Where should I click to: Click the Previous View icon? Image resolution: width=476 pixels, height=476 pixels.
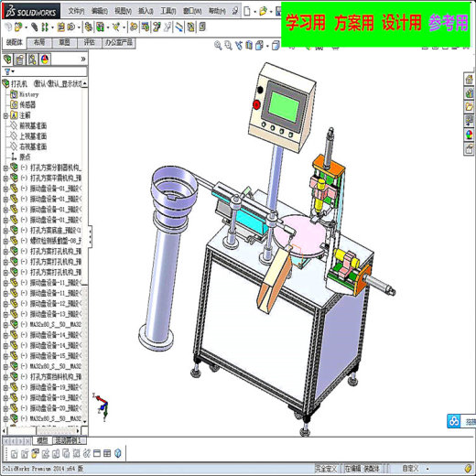tap(239, 46)
